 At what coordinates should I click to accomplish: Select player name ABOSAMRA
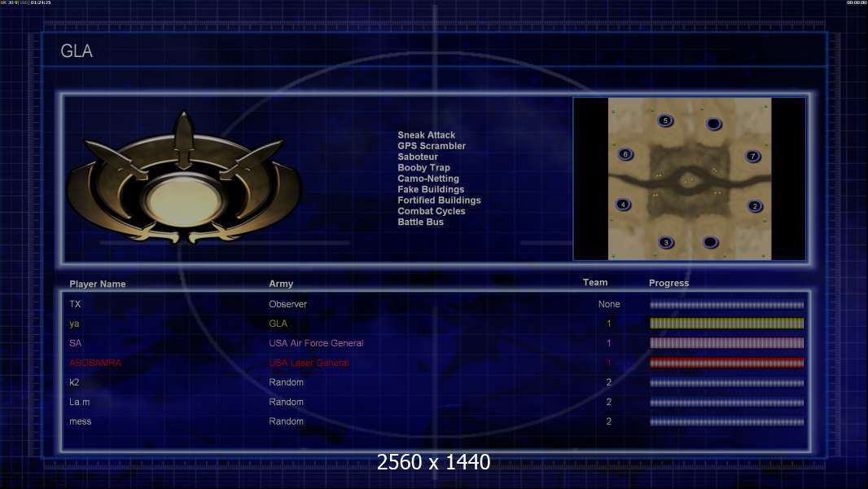point(95,363)
